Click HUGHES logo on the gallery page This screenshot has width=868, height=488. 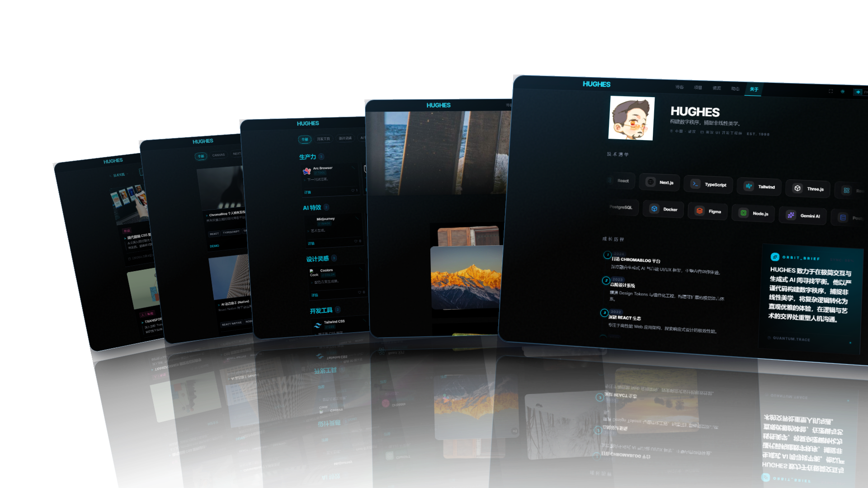tap(439, 105)
